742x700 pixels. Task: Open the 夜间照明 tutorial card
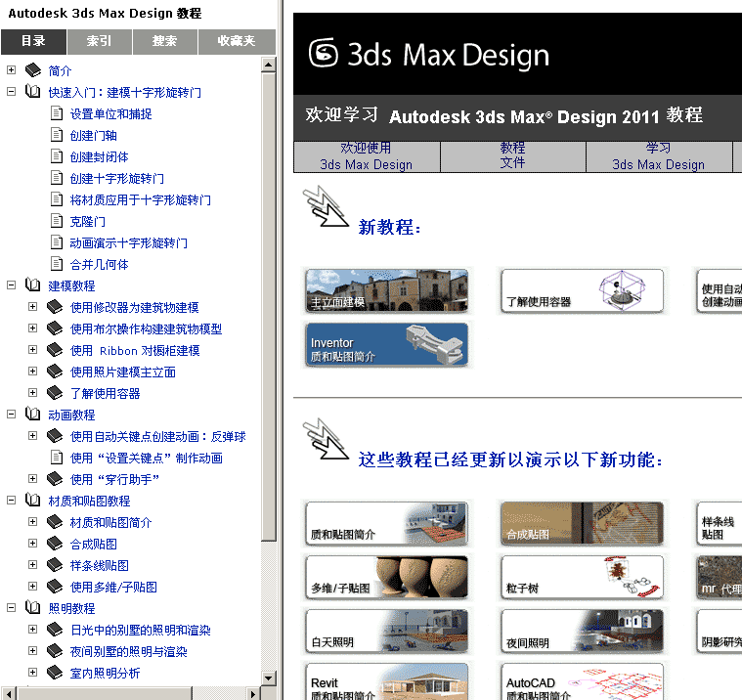tap(582, 631)
